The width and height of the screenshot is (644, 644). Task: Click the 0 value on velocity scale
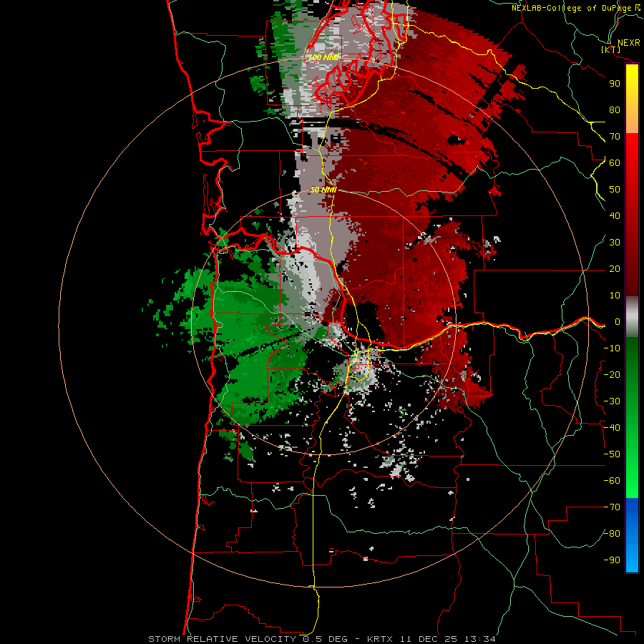tap(618, 322)
